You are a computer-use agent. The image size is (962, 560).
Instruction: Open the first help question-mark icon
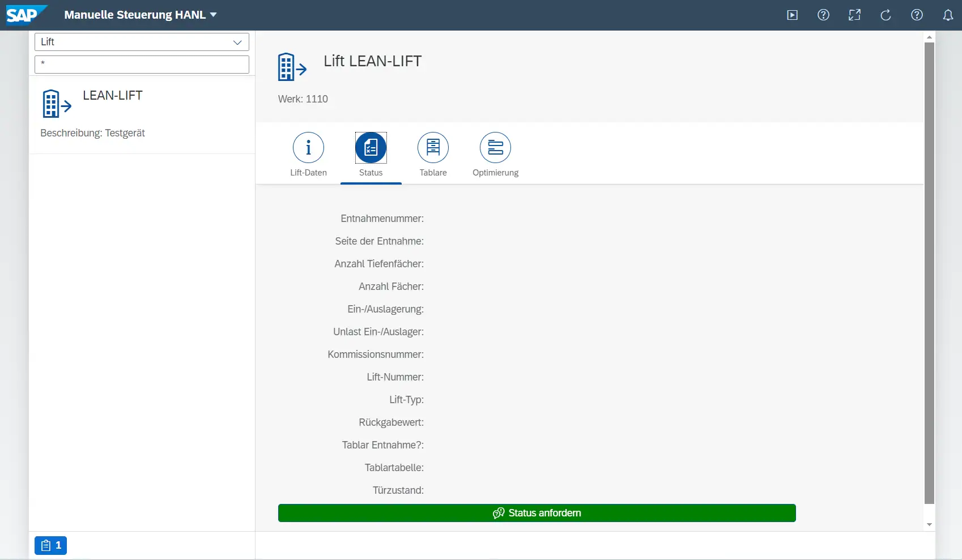(824, 15)
